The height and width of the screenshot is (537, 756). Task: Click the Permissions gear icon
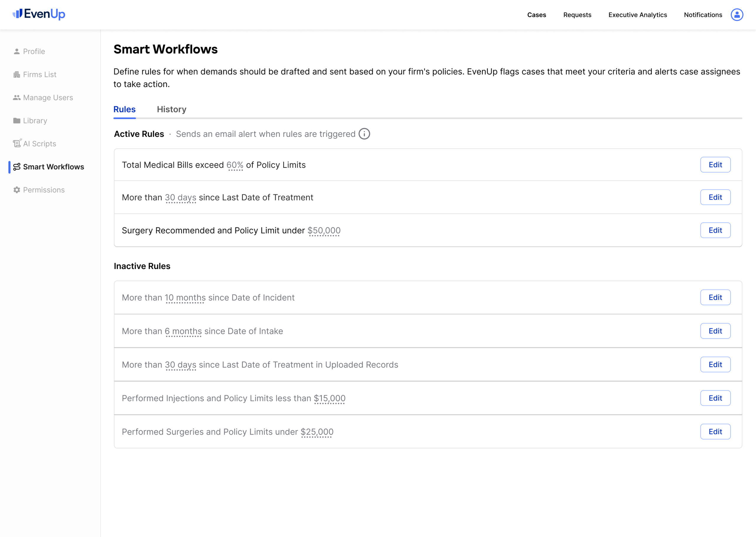(x=17, y=190)
